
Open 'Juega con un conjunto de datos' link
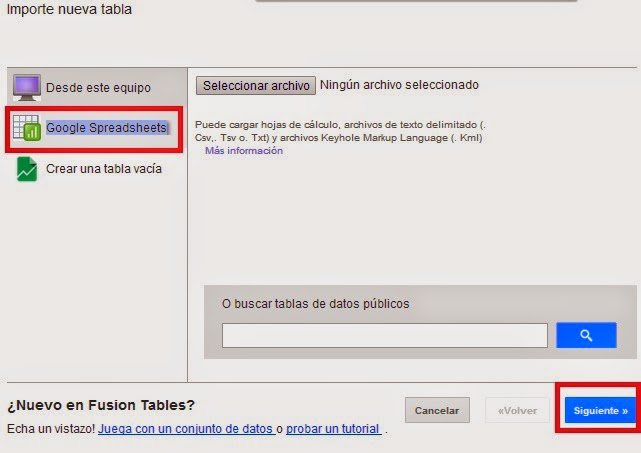click(186, 428)
